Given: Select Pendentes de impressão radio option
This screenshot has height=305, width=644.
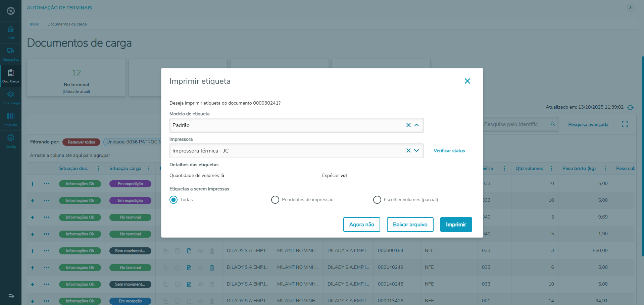Looking at the screenshot, I should tap(275, 200).
